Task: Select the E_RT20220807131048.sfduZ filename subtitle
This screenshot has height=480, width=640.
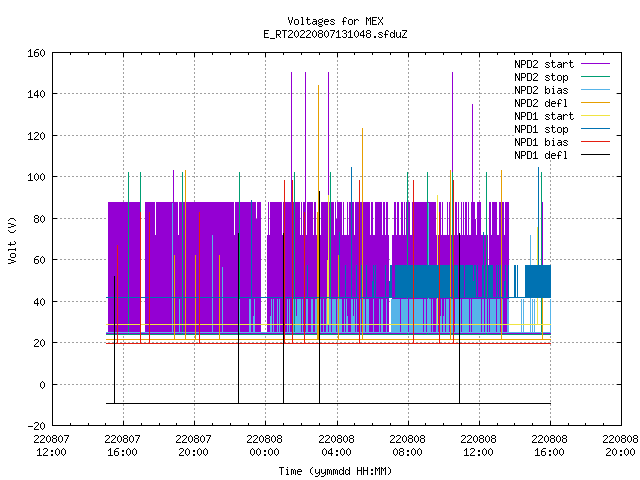Action: (x=335, y=34)
